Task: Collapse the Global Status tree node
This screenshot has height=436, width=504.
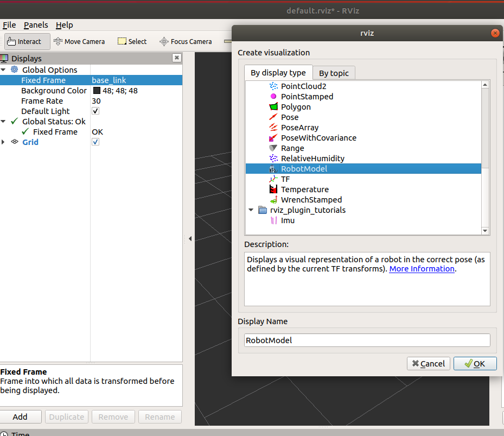Action: [x=3, y=121]
